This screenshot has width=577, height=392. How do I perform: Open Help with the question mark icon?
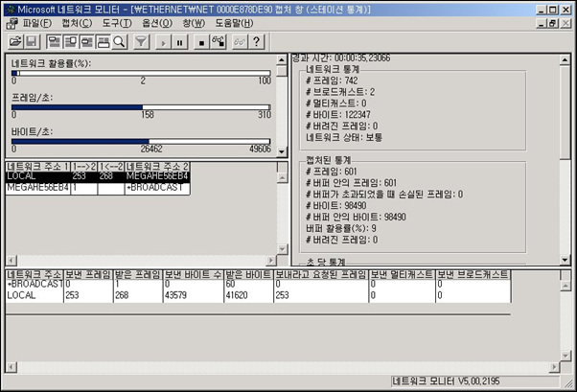pos(256,41)
